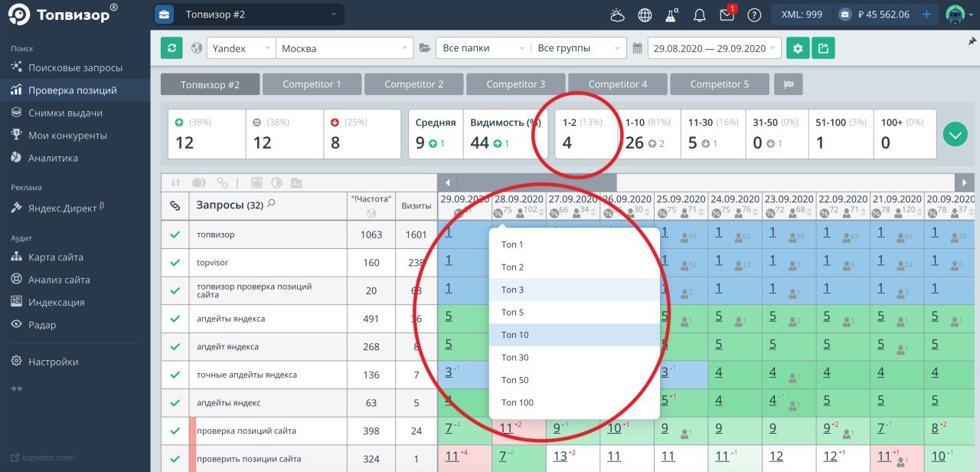Open Поисковые запросы in sidebar
This screenshot has height=472, width=980.
pyautogui.click(x=75, y=67)
